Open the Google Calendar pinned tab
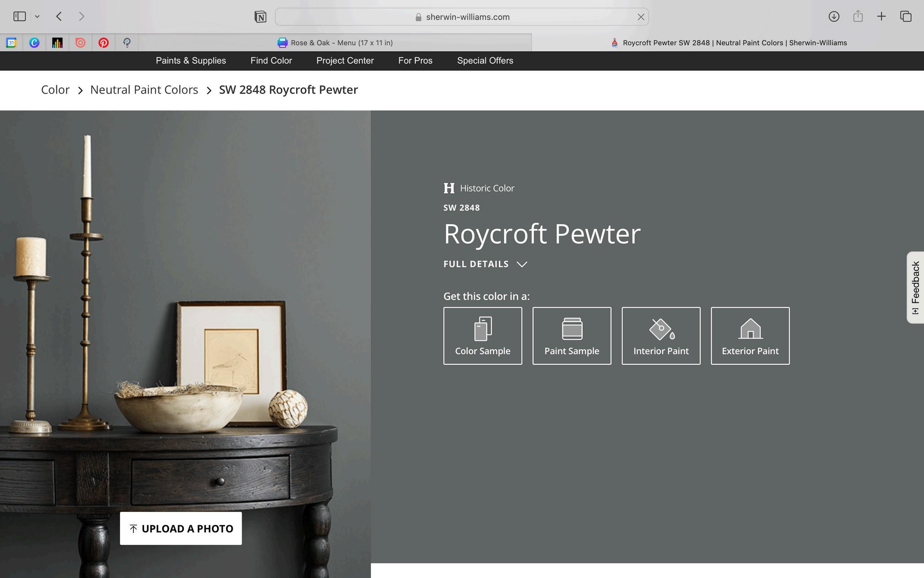Image resolution: width=924 pixels, height=578 pixels. point(11,43)
